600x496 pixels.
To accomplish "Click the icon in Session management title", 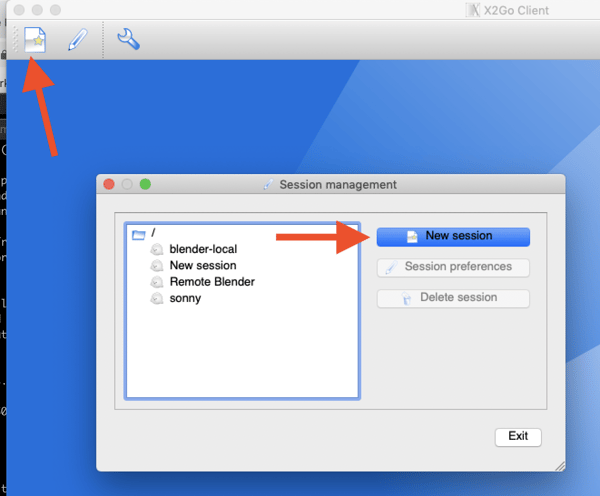I will coord(267,185).
